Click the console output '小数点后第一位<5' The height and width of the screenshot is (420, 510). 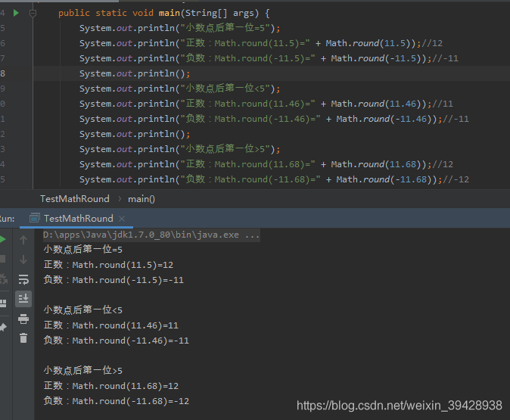point(83,310)
